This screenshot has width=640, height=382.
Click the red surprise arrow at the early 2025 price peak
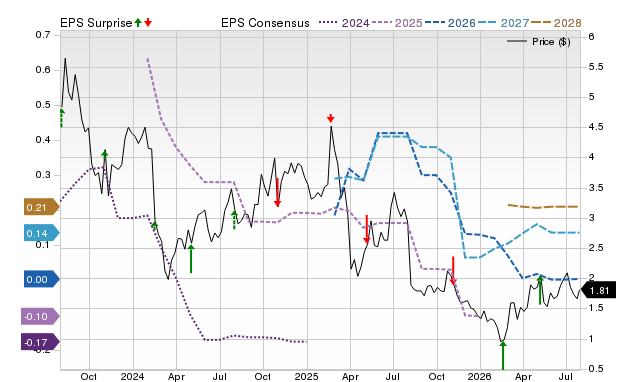(x=331, y=118)
